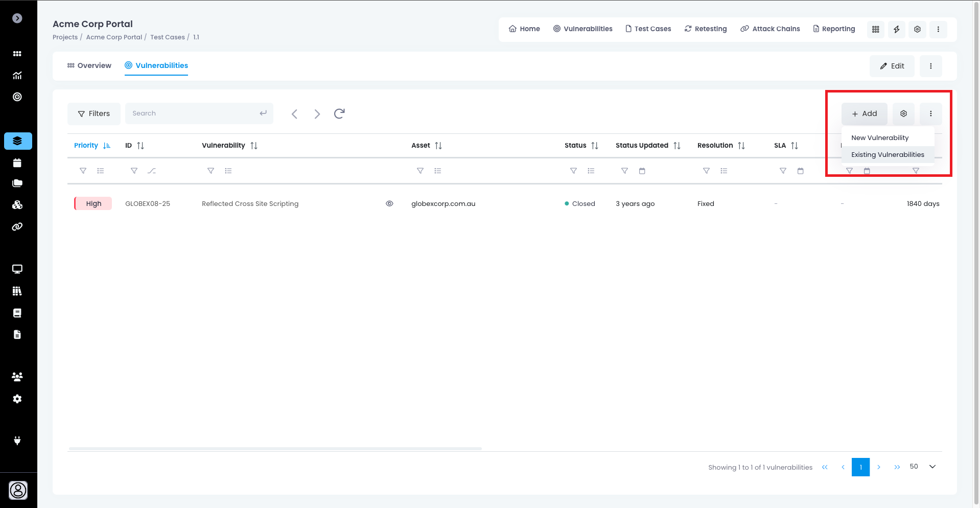This screenshot has height=508, width=980.
Task: Click the Filters button
Action: tap(94, 113)
